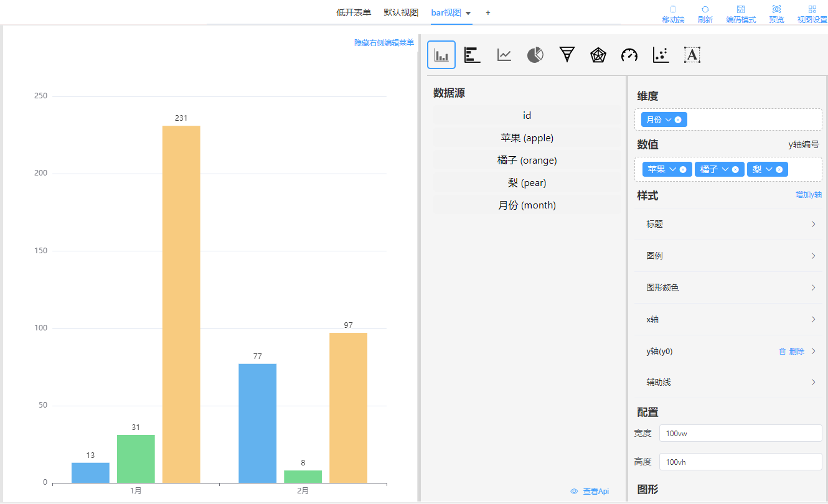
Task: Choose the scatter plot icon
Action: click(x=661, y=55)
